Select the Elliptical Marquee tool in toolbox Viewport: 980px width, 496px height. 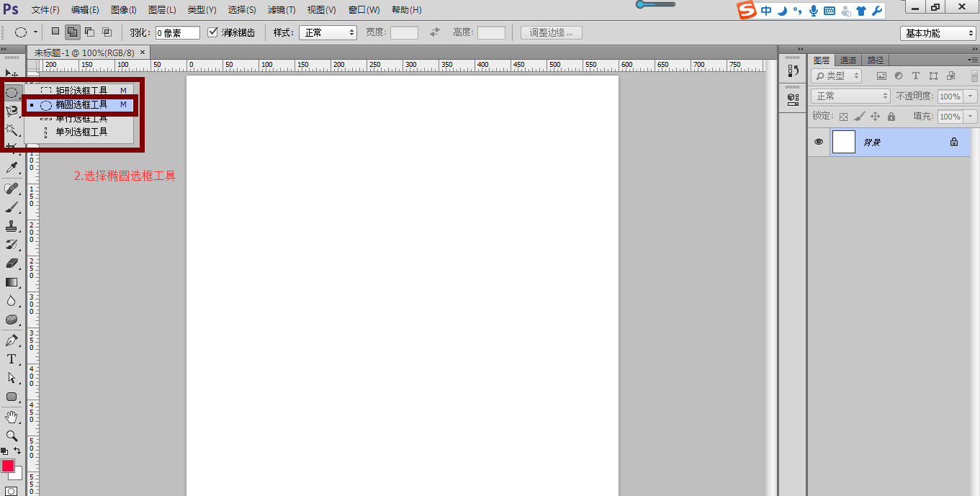12,93
